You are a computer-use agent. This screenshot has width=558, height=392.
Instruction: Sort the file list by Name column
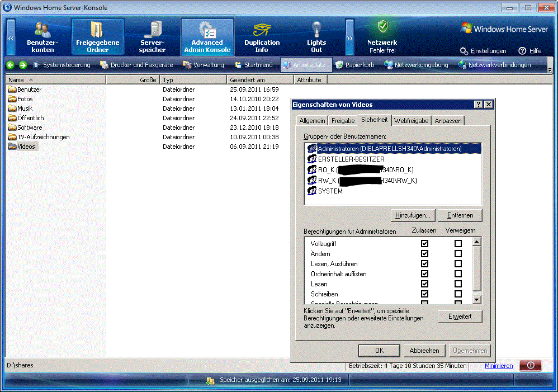tap(55, 80)
